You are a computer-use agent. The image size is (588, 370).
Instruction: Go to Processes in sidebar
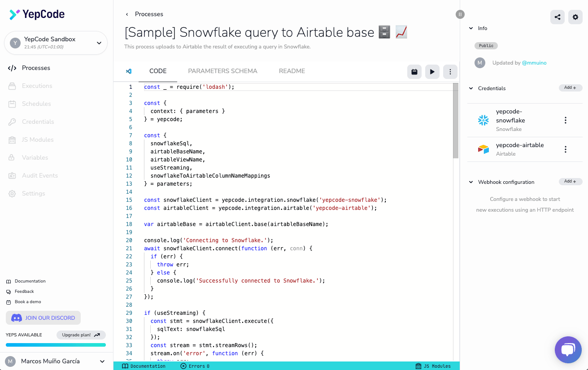[36, 68]
